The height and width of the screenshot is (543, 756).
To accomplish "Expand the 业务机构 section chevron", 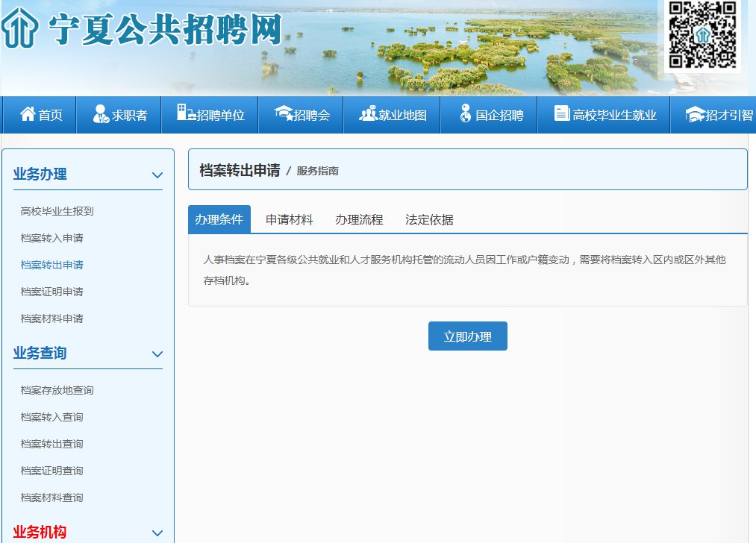I will [x=157, y=533].
